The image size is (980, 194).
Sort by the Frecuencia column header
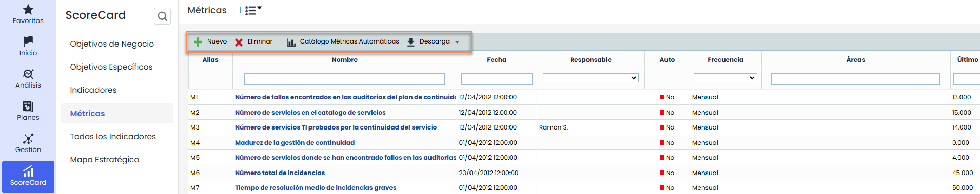click(726, 60)
